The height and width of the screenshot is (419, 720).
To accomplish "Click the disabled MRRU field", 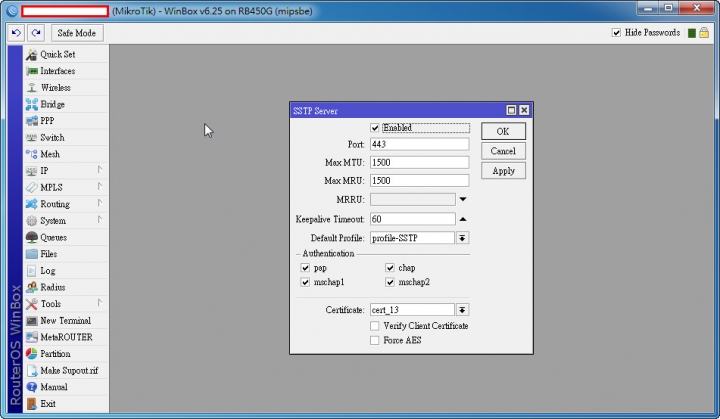I will (412, 199).
